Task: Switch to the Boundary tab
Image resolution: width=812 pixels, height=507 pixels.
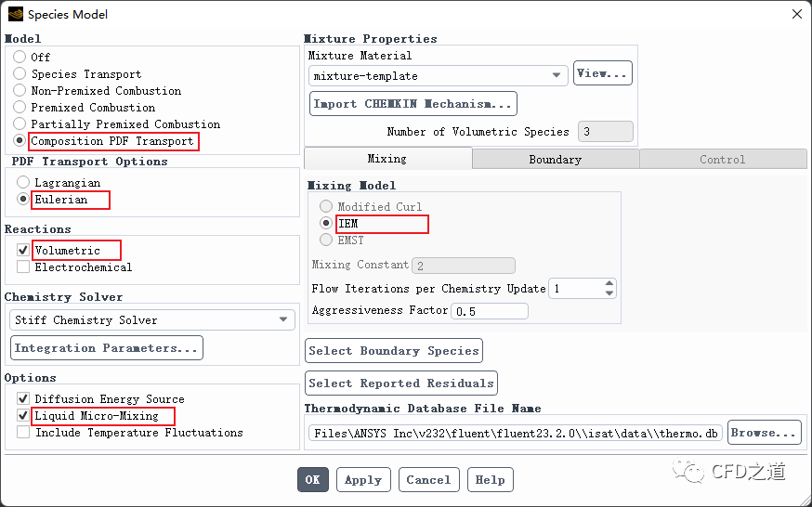Action: click(x=555, y=160)
